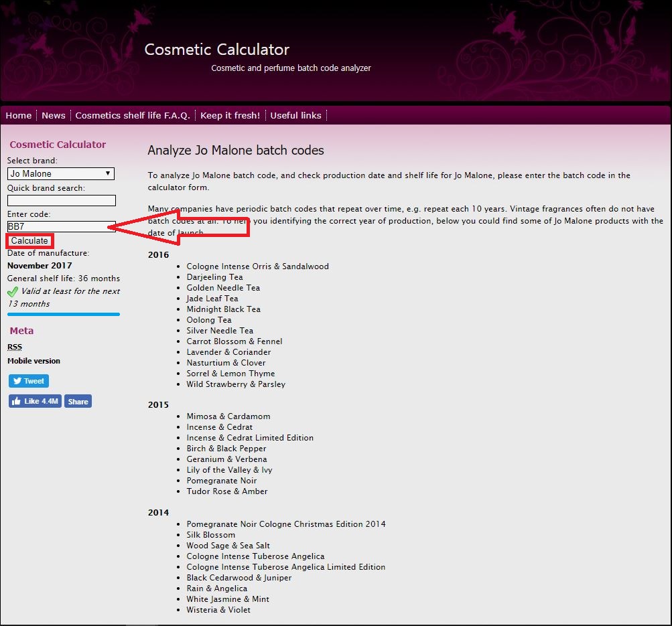Click the Silver Needle Tea list item

[x=220, y=331]
